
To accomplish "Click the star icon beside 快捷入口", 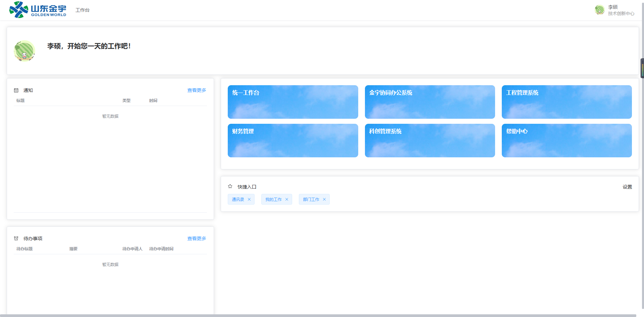I will click(230, 186).
